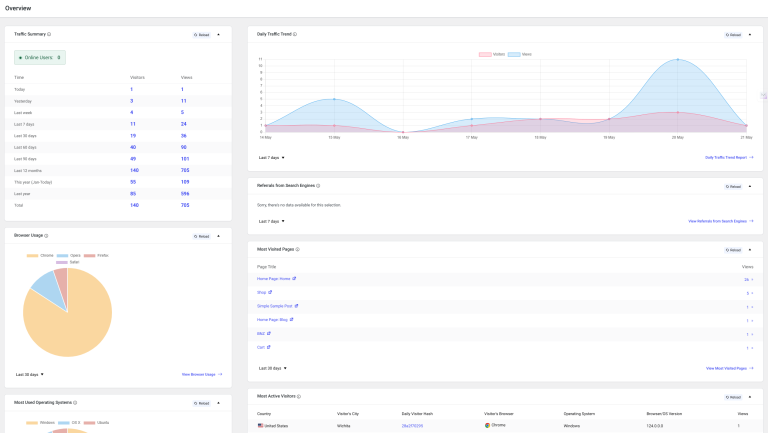Open View Most Visited Pages link
Viewport: 768px width, 433px height.
(729, 368)
